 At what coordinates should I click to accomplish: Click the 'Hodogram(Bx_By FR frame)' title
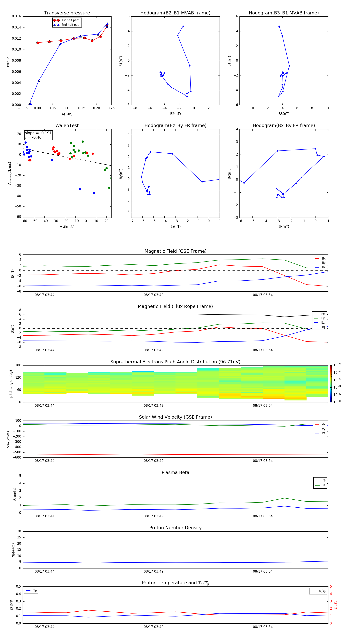(x=284, y=125)
